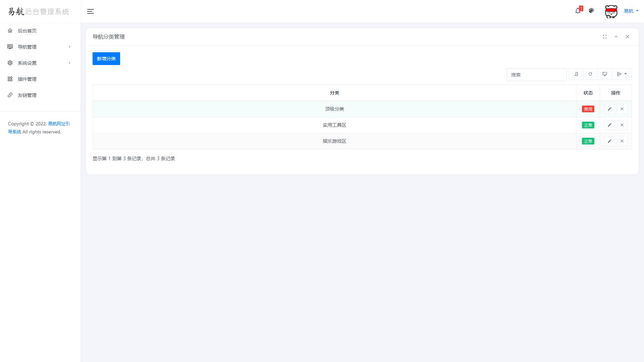Viewport: 644px width, 362px height.
Task: Toggle 禁用 status badge of 顶级分类
Action: pos(588,109)
